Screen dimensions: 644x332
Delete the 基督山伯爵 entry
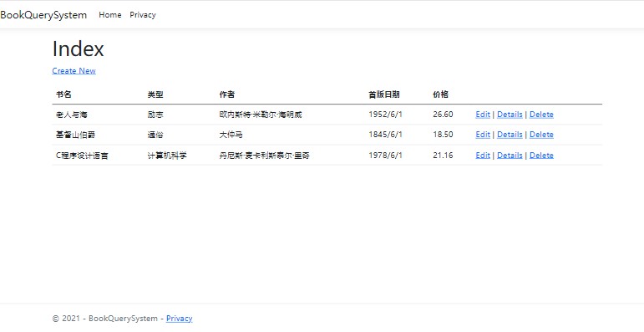click(x=541, y=135)
